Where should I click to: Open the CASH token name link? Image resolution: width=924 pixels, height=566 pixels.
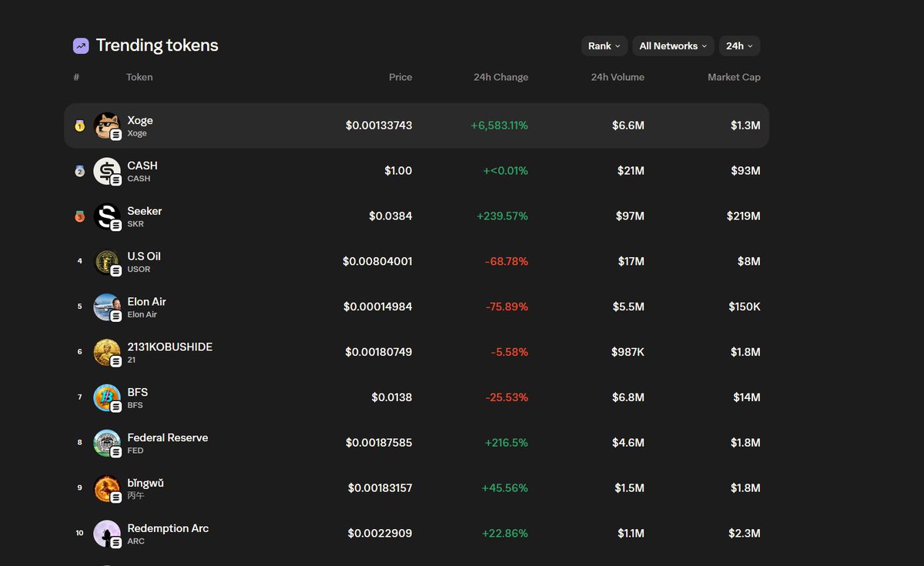(142, 166)
